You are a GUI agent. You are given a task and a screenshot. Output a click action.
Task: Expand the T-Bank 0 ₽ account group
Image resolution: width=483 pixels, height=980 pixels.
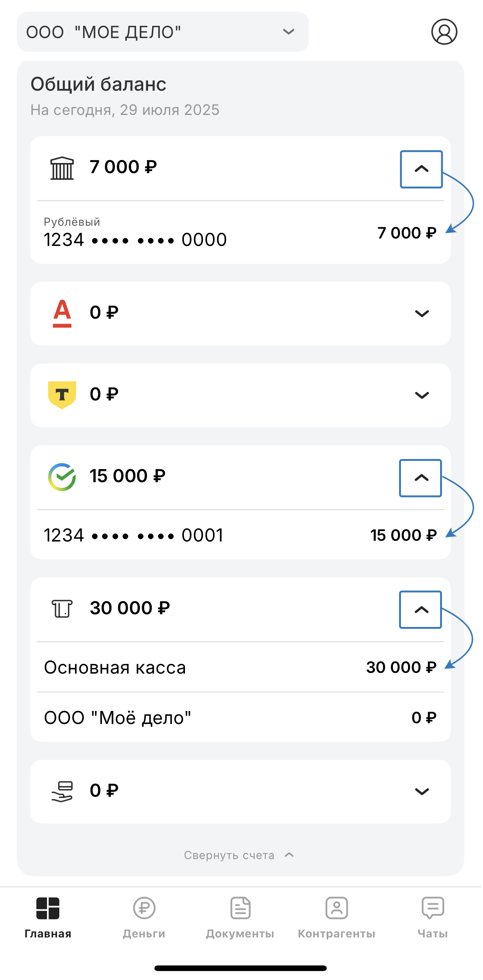coord(422,395)
